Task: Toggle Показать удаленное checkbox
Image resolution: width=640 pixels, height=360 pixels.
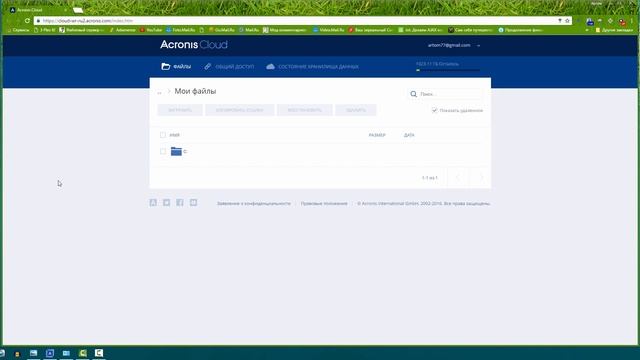Action: click(x=435, y=110)
